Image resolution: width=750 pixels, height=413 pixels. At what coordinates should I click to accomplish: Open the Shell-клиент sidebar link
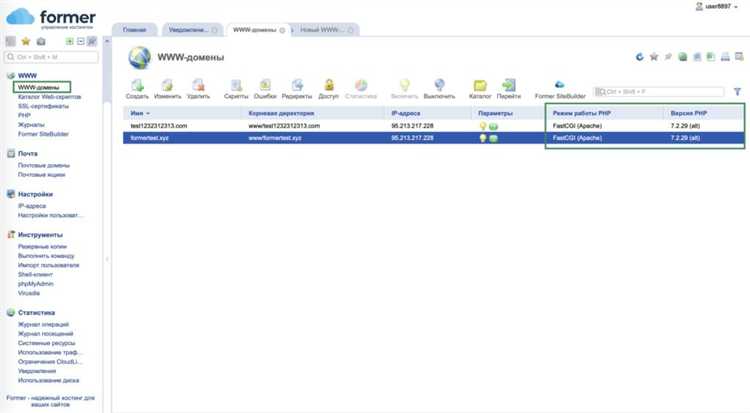[35, 274]
